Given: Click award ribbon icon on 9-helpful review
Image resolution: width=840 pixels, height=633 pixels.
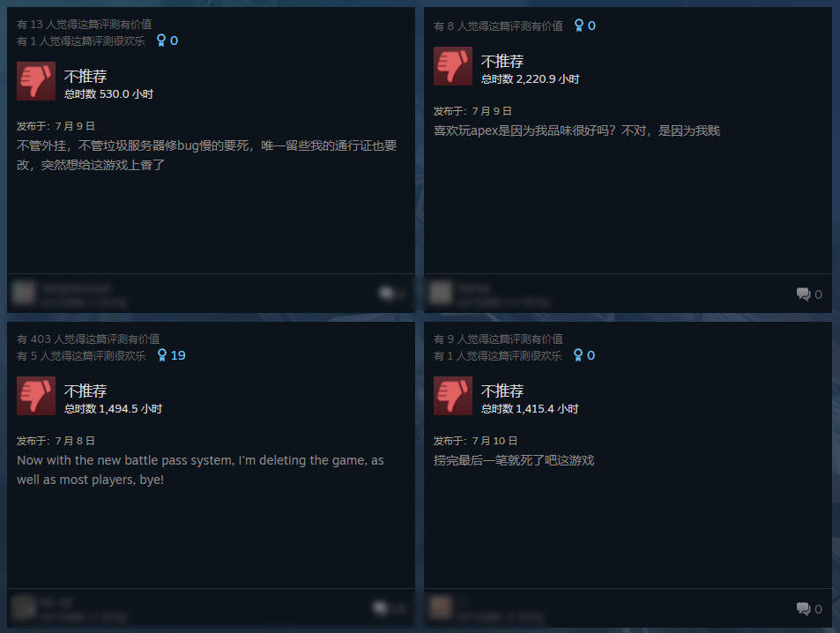Looking at the screenshot, I should 577,355.
